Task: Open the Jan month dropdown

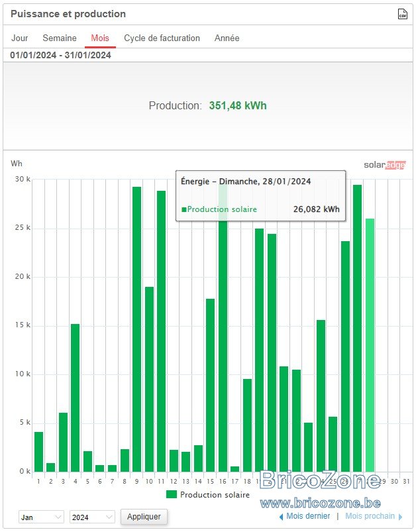Action: pos(41,517)
